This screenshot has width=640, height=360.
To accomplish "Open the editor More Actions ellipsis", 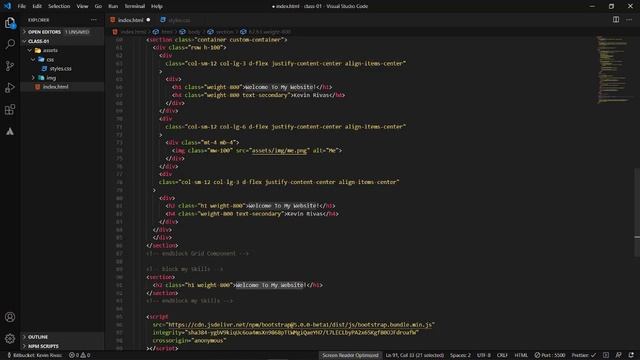I will pyautogui.click(x=629, y=20).
